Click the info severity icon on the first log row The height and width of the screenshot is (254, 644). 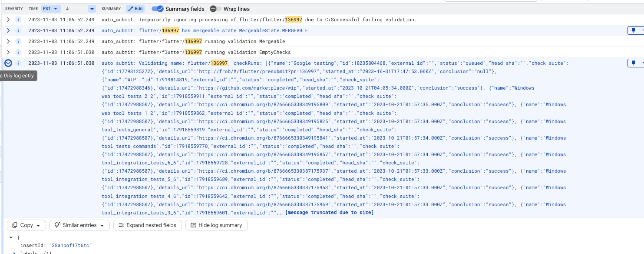18,19
